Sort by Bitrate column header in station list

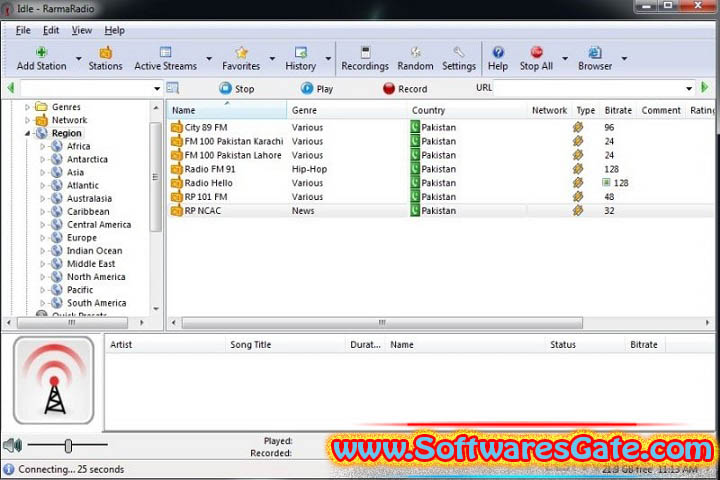618,110
